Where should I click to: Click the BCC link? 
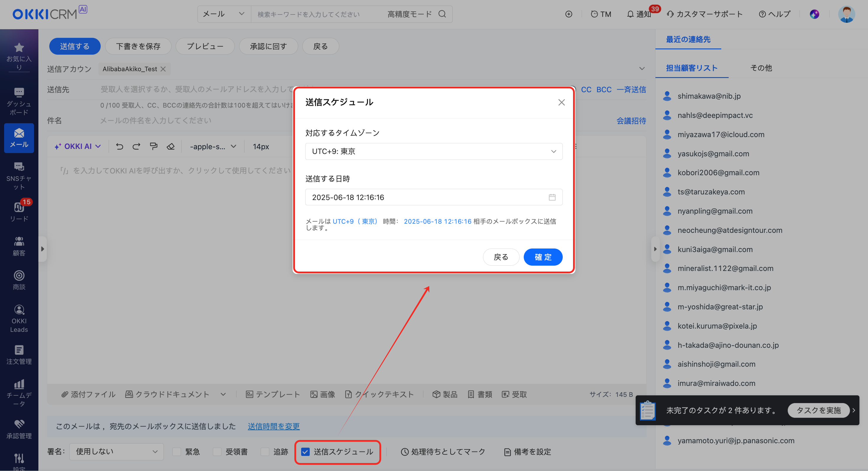tap(604, 89)
